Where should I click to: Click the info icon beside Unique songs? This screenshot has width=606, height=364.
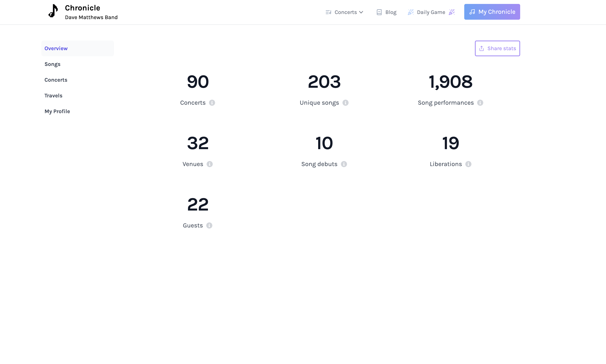pyautogui.click(x=345, y=103)
